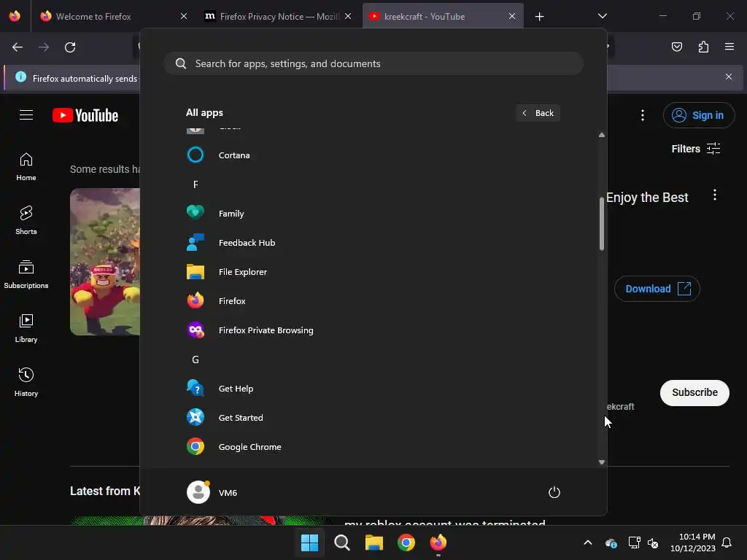Open File Explorer from the taskbar
This screenshot has height=560, width=747.
[374, 542]
